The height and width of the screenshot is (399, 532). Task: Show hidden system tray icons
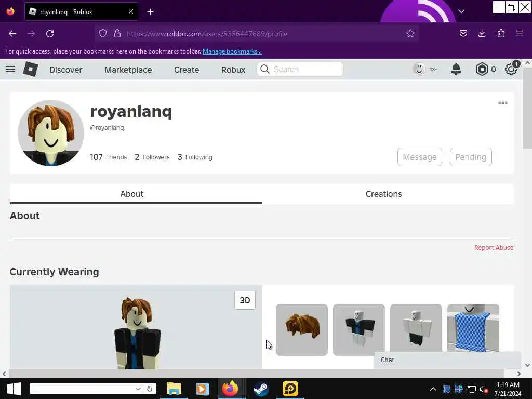point(433,389)
